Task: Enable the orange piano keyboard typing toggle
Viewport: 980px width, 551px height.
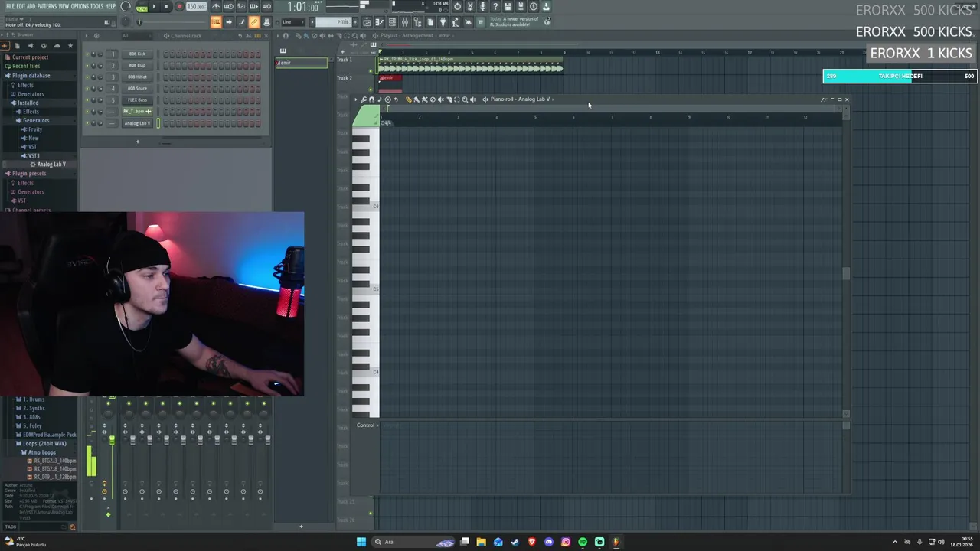Action: pos(216,22)
